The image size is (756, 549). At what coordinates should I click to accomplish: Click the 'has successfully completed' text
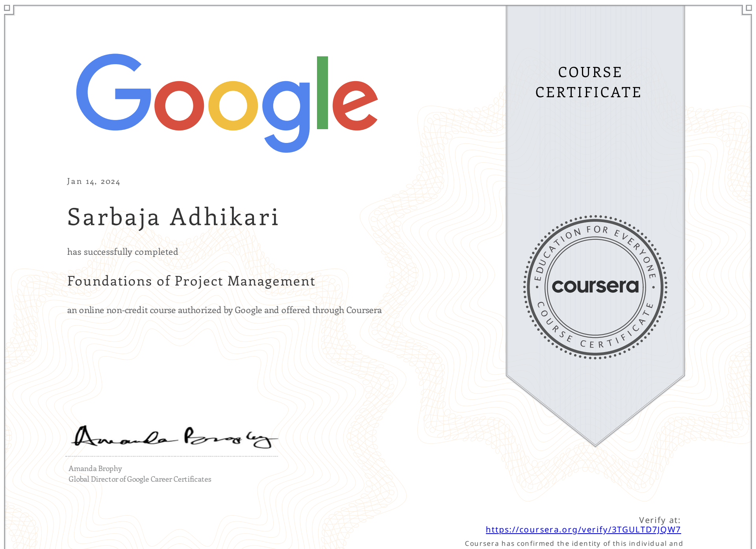(122, 252)
